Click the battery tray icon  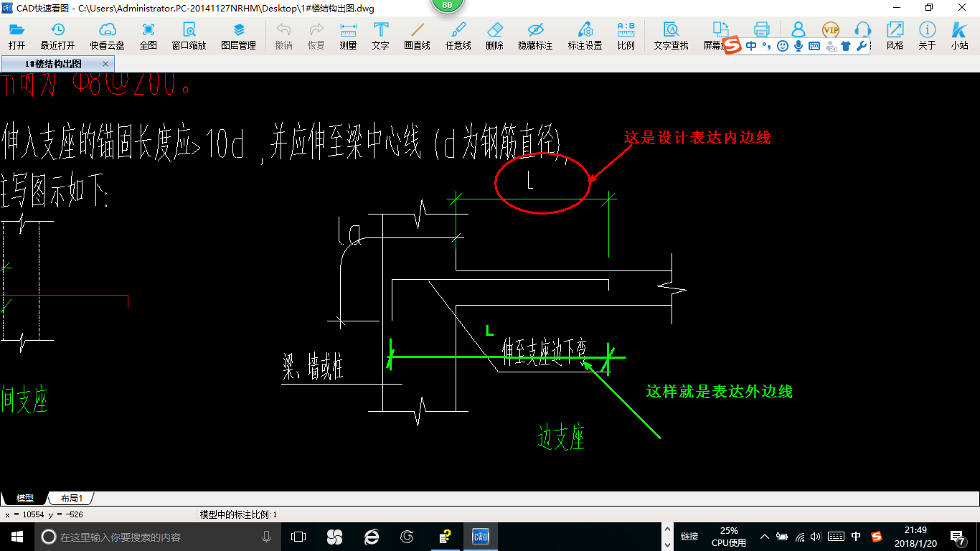[782, 537]
